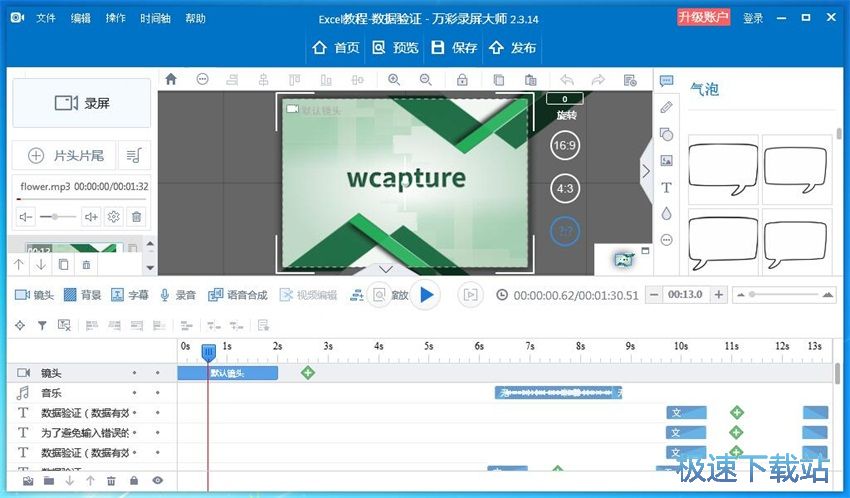The height and width of the screenshot is (498, 850).
Task: Click the rotation value field
Action: pos(564,99)
